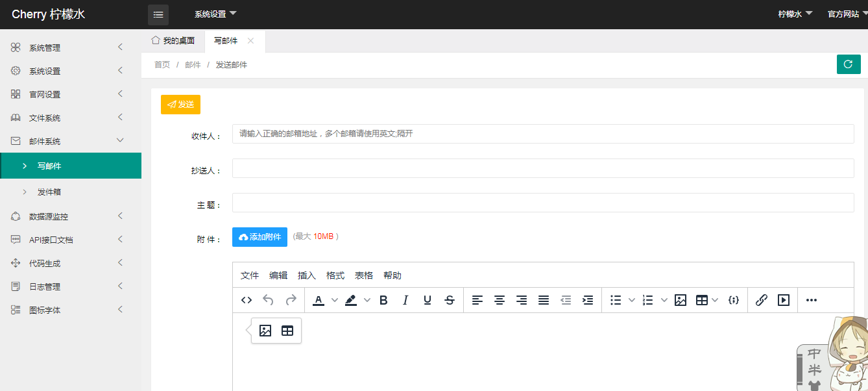Decrease indent in the editor
868x391 pixels.
pos(566,300)
